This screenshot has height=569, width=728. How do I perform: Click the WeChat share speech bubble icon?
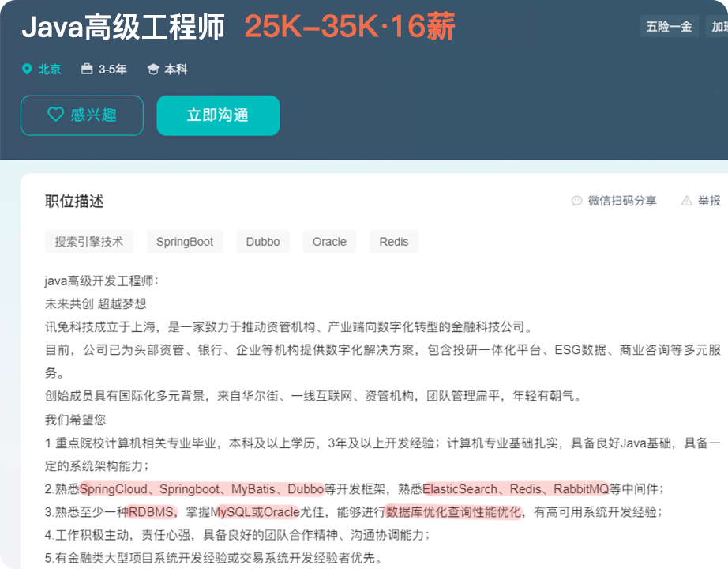[576, 202]
